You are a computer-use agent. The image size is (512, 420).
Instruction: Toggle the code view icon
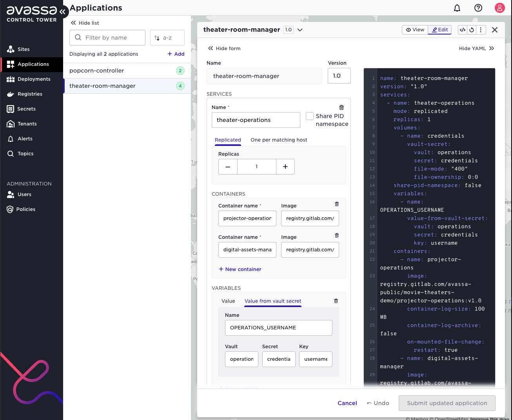[x=463, y=30]
